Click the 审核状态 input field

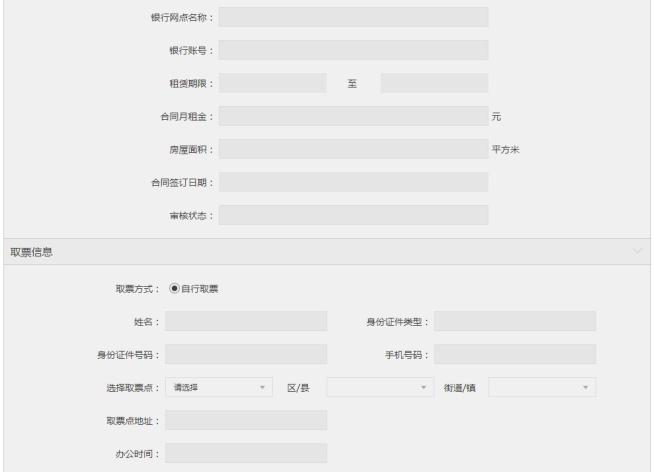click(x=354, y=215)
